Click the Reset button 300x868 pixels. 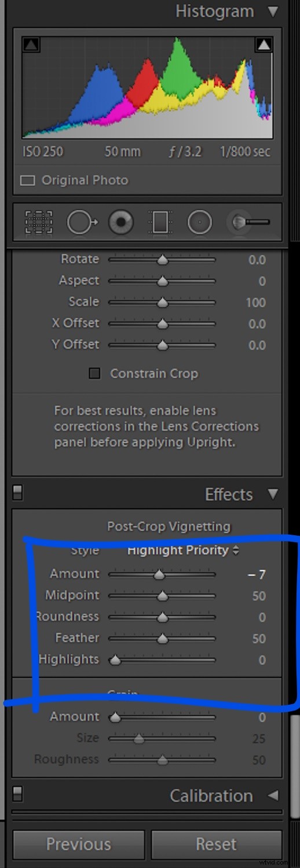pyautogui.click(x=216, y=844)
